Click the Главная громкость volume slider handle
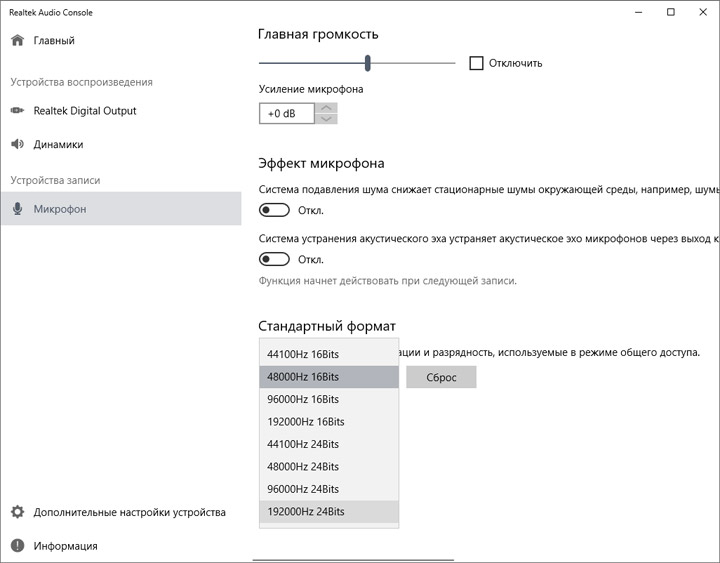 point(368,63)
